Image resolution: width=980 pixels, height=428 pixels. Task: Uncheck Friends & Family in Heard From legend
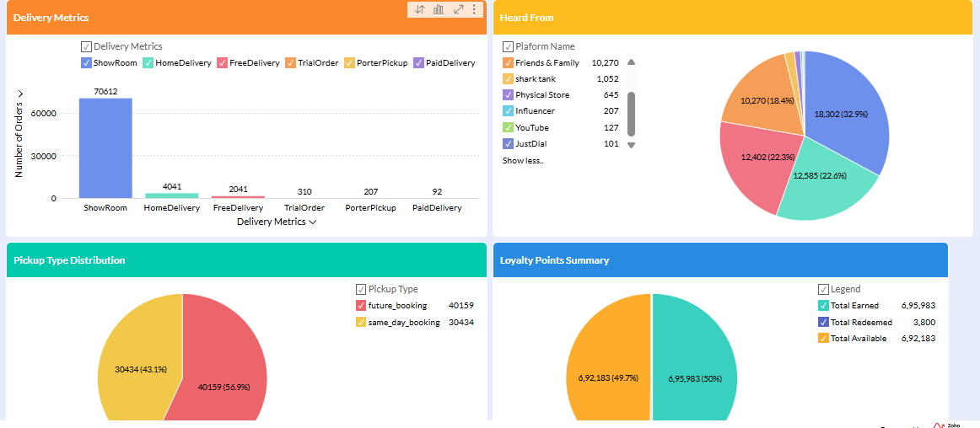[508, 62]
